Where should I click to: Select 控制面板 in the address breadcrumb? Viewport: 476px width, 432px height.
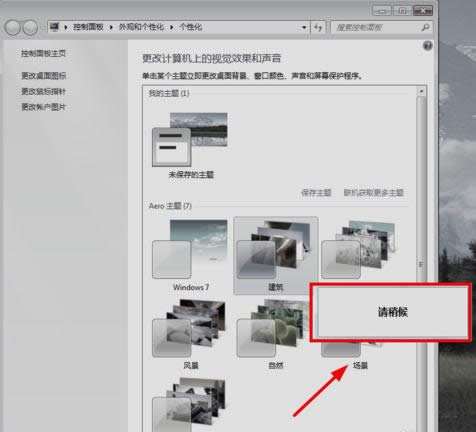[88, 27]
